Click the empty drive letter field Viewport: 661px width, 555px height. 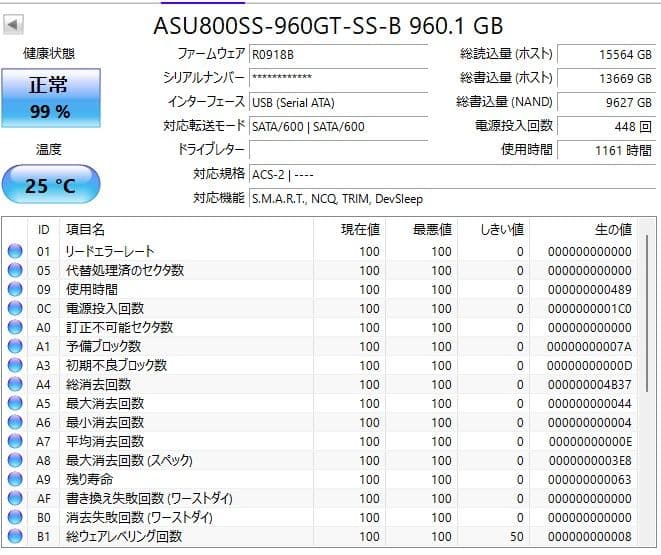(339, 150)
